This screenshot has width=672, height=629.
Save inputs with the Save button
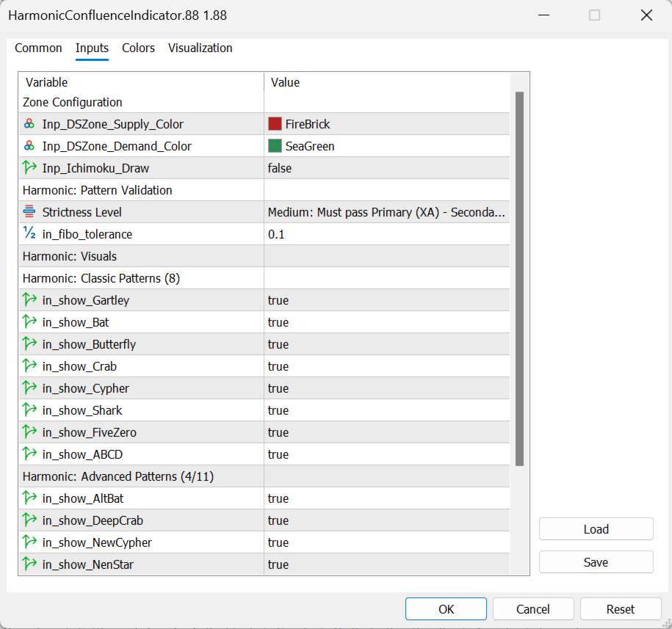596,561
